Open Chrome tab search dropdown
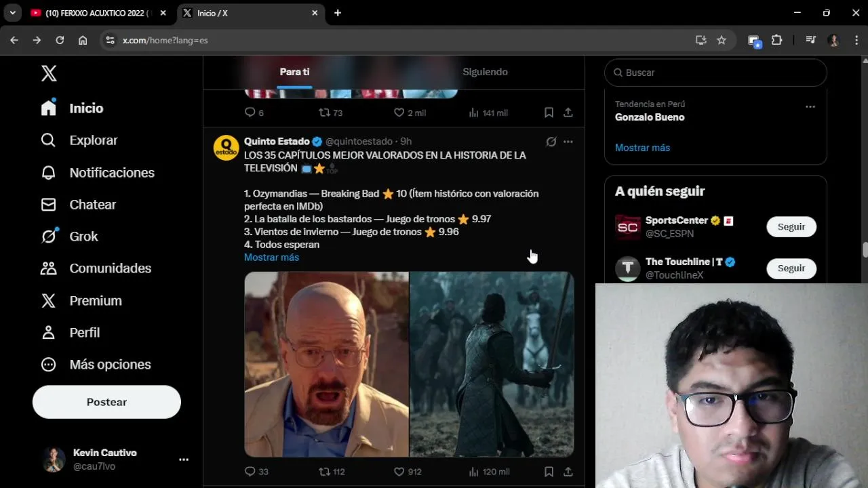Viewport: 868px width, 488px height. click(12, 13)
